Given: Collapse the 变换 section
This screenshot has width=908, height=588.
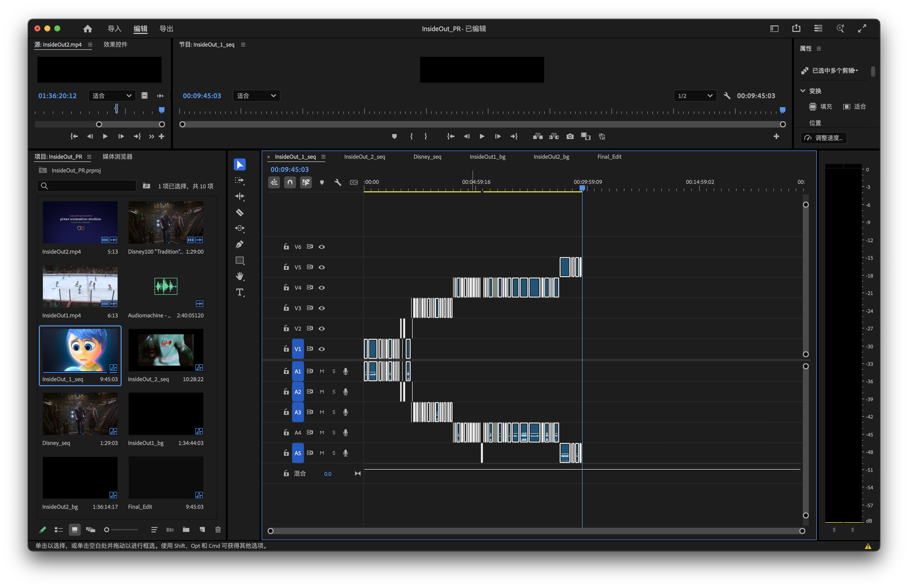Looking at the screenshot, I should coord(803,91).
